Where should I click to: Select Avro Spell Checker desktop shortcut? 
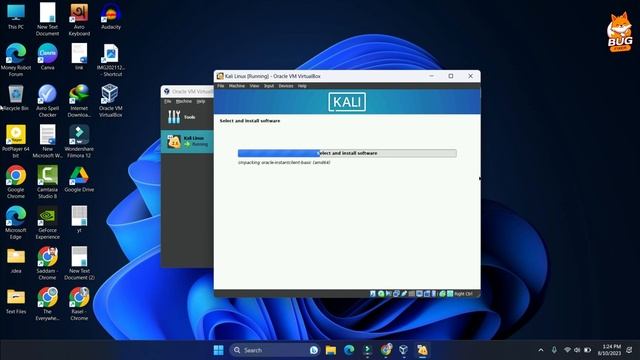47,100
